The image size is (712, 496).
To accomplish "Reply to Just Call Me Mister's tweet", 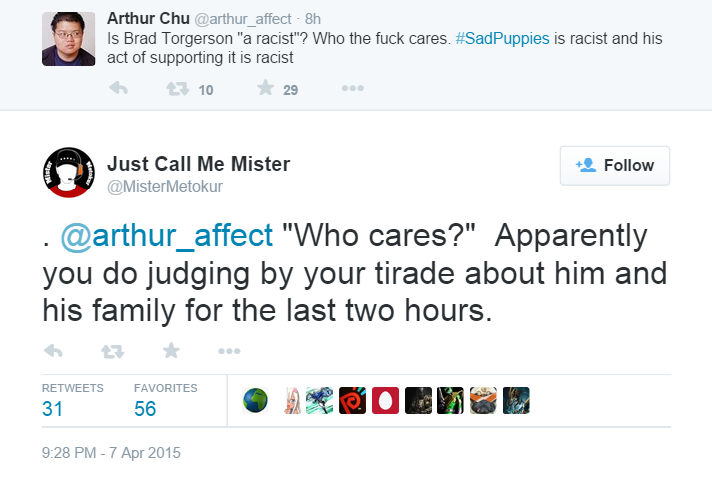I will point(53,351).
